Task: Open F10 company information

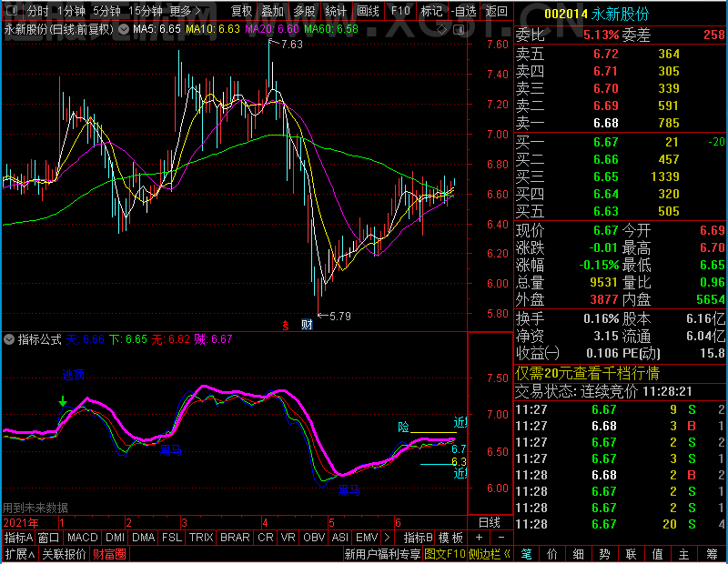Action: pos(400,11)
